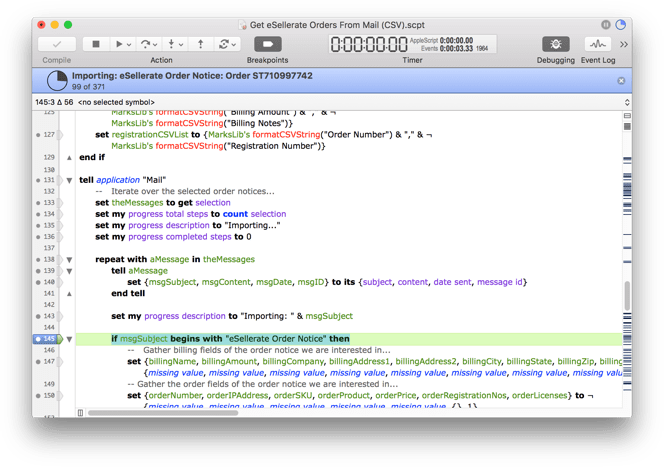Click the "145:3 Δ 56" position indicator
Viewport: 664px width, 467px height.
pos(54,102)
